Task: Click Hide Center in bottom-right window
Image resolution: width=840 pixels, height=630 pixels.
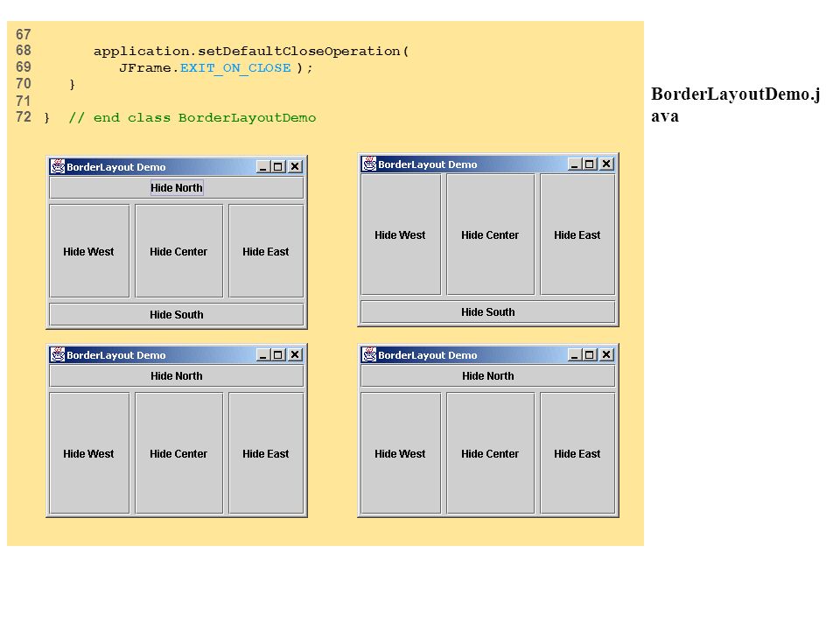Action: point(491,453)
